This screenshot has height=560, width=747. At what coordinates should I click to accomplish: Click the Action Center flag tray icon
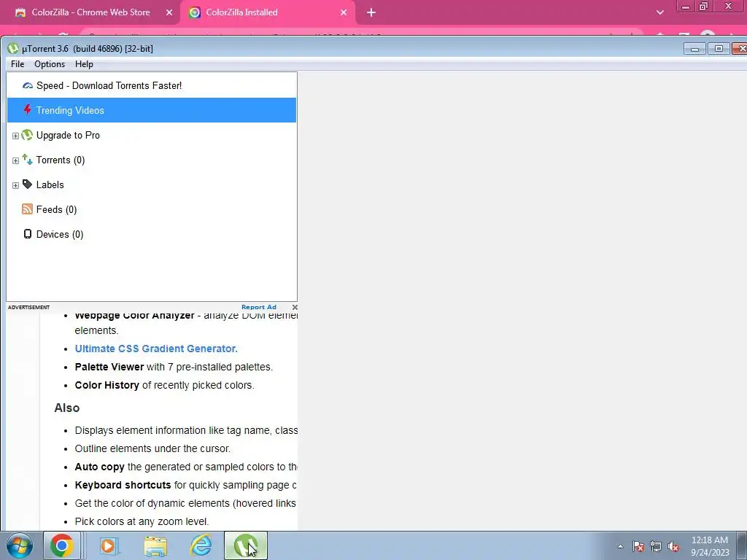coord(638,547)
